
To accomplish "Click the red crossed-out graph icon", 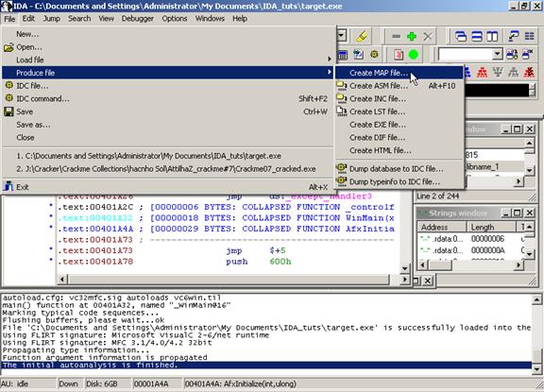I will click(529, 72).
